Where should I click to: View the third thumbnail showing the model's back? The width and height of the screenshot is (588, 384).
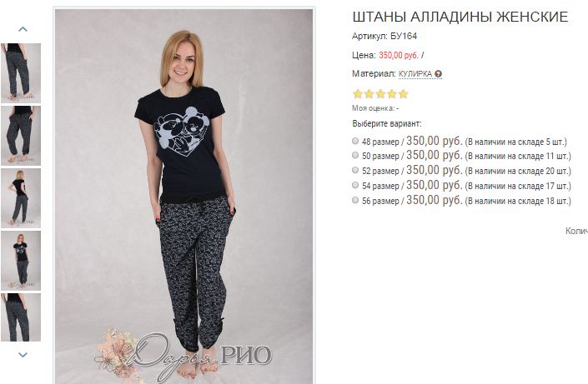(x=21, y=198)
